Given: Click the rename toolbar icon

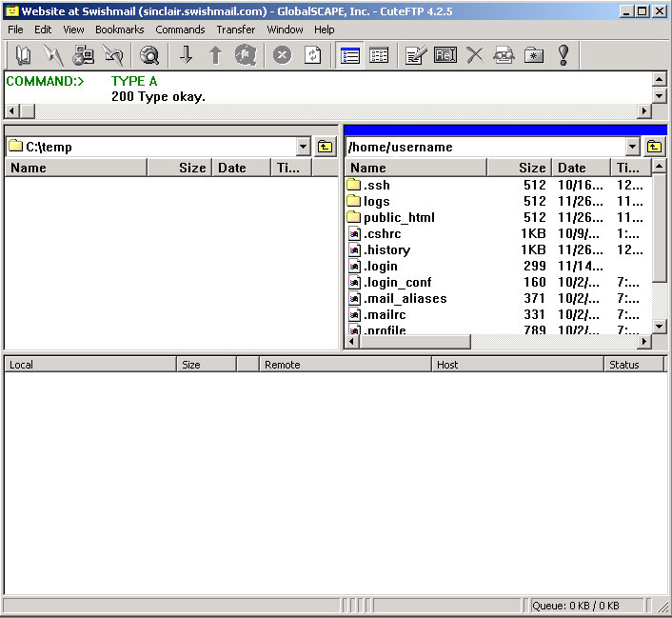Looking at the screenshot, I should tap(445, 55).
